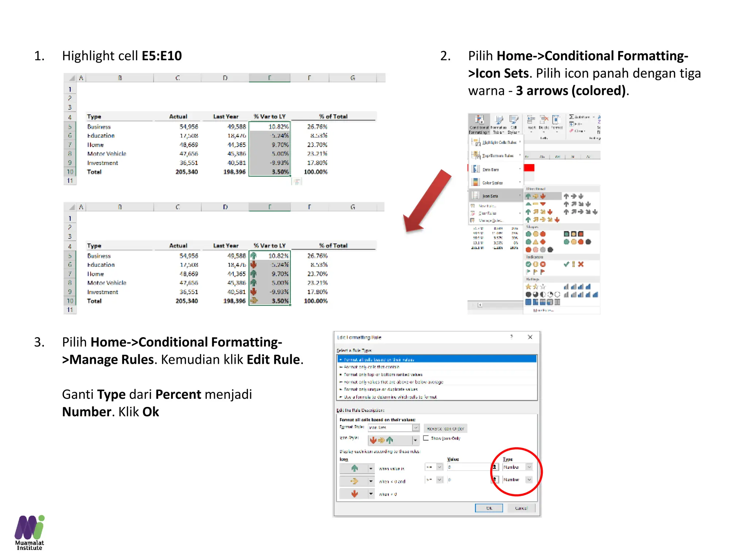Viewport: 747px width, 560px height.
Task: Click the first rule's Value input field
Action: point(469,467)
